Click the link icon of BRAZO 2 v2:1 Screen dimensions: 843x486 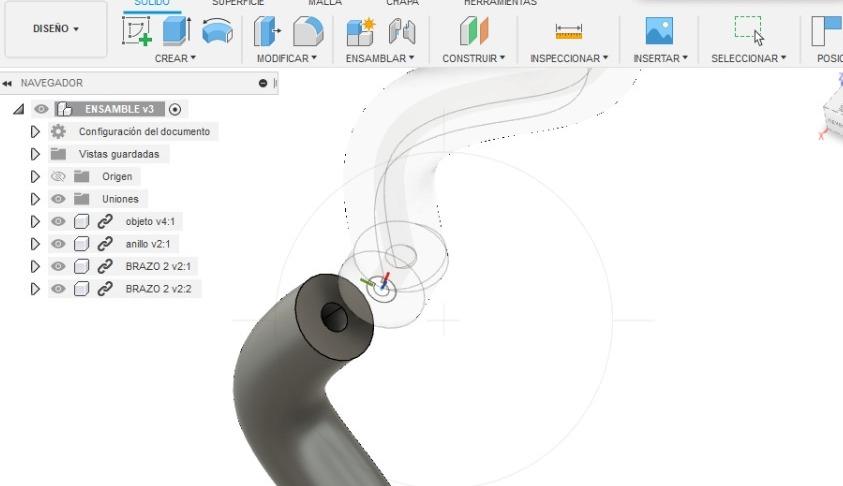(105, 267)
